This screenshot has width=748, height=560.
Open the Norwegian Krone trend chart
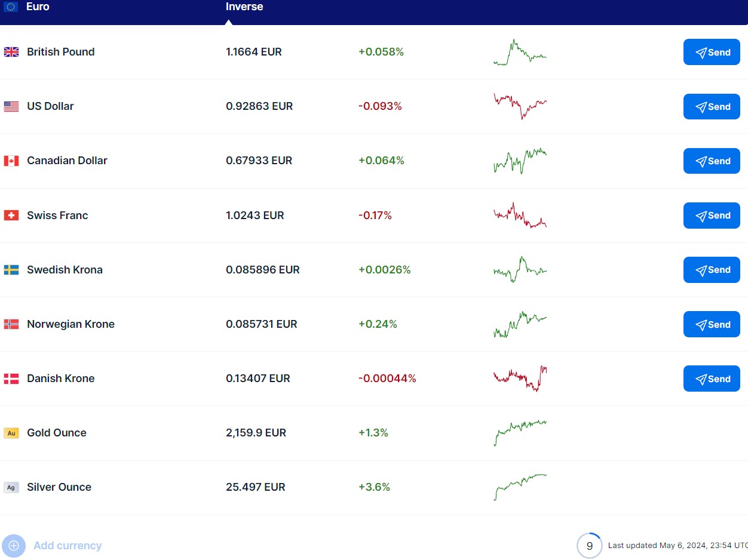[x=520, y=324]
